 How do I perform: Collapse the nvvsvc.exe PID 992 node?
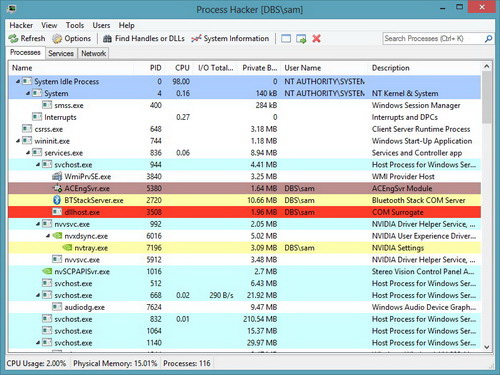click(x=38, y=224)
